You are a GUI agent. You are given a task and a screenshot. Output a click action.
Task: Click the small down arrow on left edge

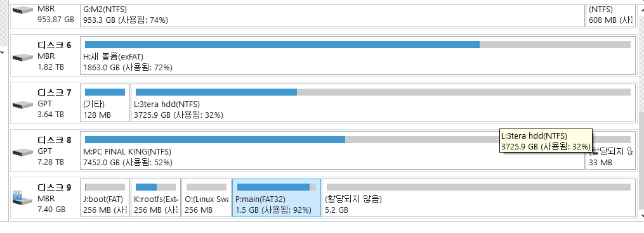pyautogui.click(x=2, y=53)
